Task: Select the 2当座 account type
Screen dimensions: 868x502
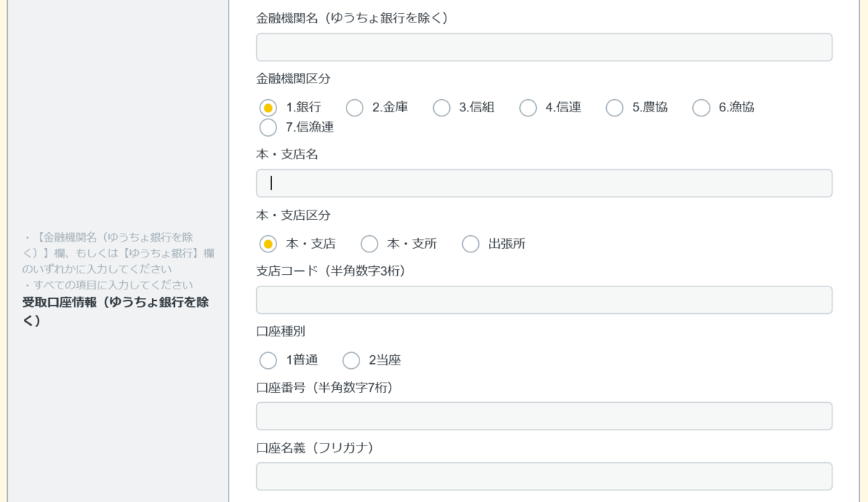Action: pos(351,360)
